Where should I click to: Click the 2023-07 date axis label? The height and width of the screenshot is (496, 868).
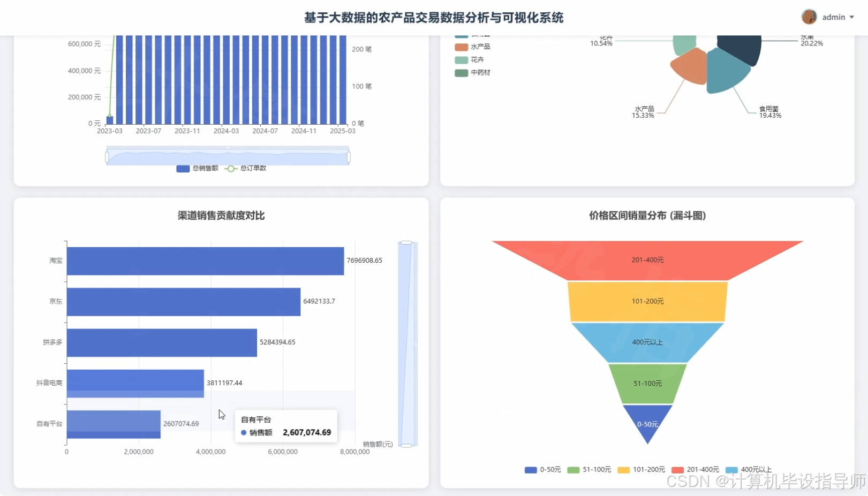point(148,131)
